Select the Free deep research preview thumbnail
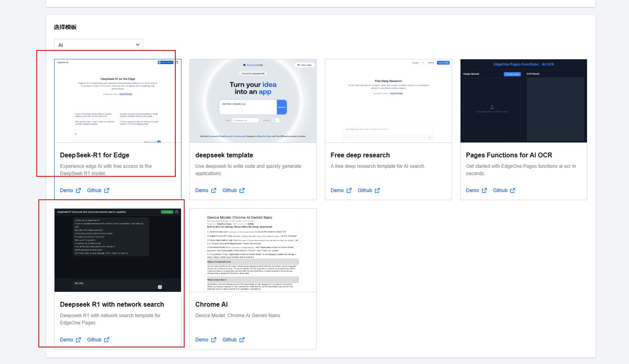This screenshot has height=364, width=629. click(x=388, y=101)
